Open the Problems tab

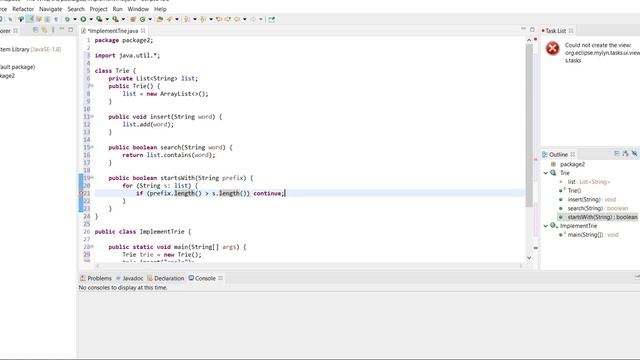[96, 278]
